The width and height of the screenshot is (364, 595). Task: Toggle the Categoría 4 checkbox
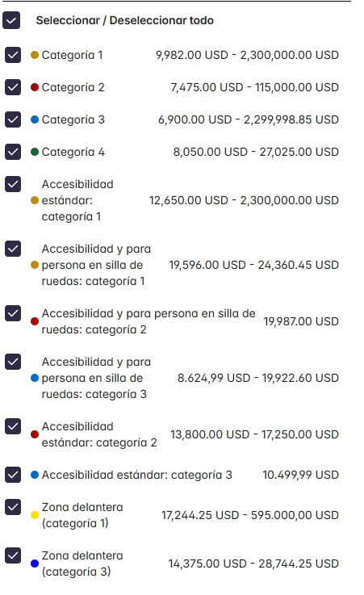click(13, 152)
